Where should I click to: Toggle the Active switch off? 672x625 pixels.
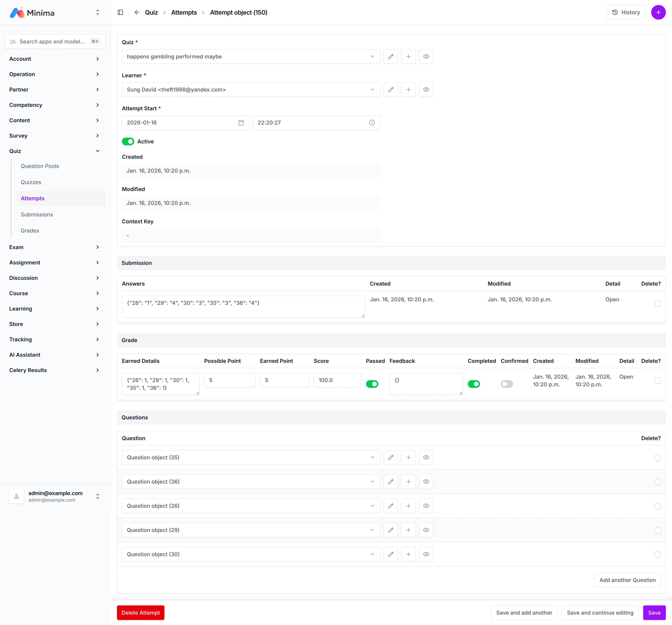click(128, 142)
